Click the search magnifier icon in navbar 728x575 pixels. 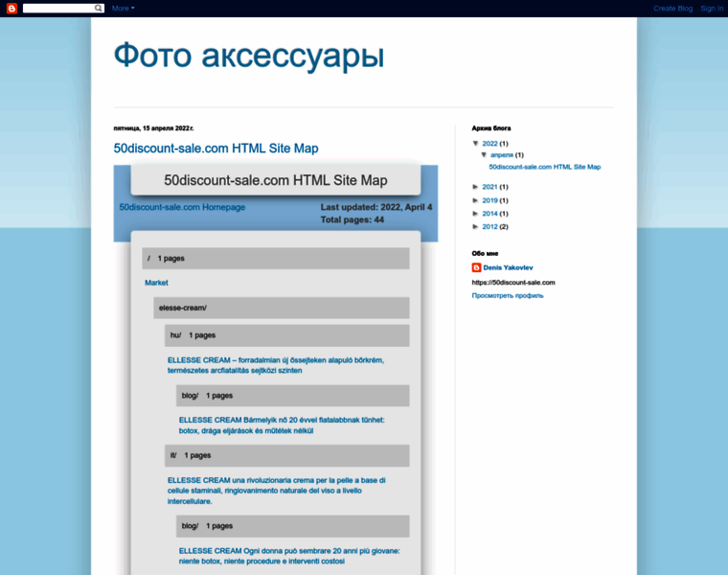coord(99,8)
